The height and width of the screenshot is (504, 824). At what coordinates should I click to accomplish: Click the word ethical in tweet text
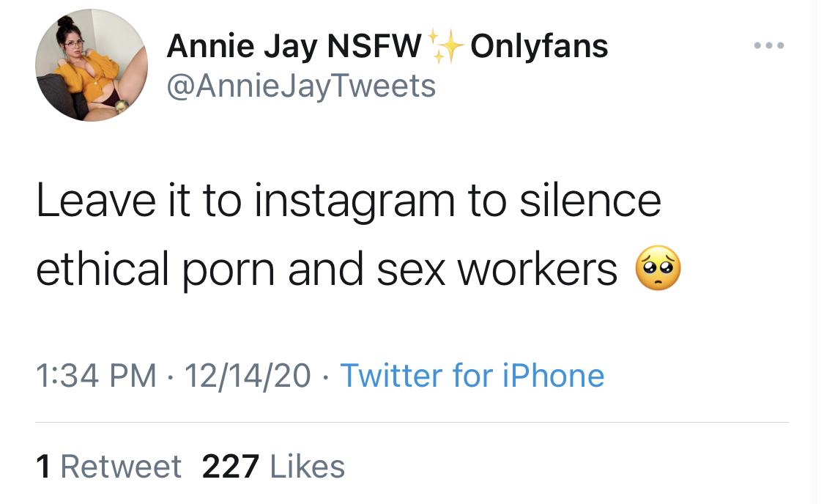click(103, 269)
